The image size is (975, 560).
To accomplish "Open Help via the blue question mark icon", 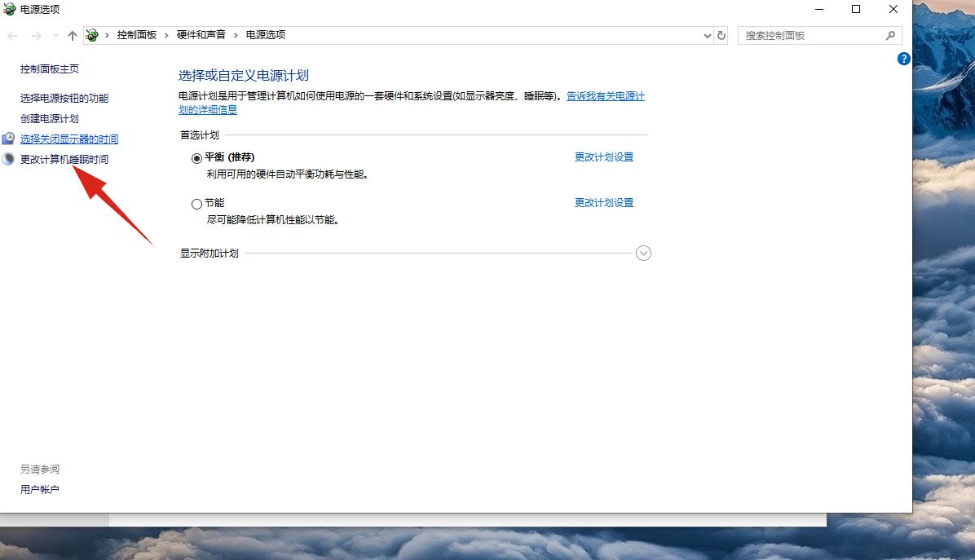I will (x=903, y=59).
